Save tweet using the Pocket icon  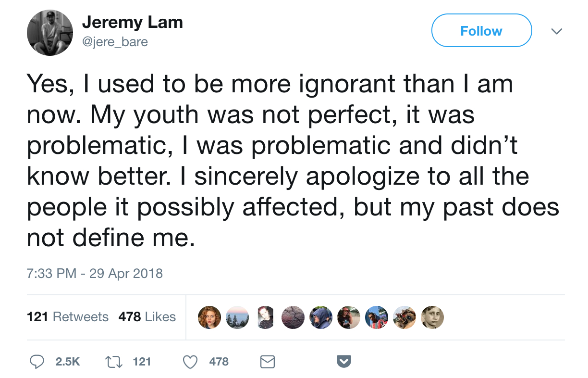coord(343,361)
